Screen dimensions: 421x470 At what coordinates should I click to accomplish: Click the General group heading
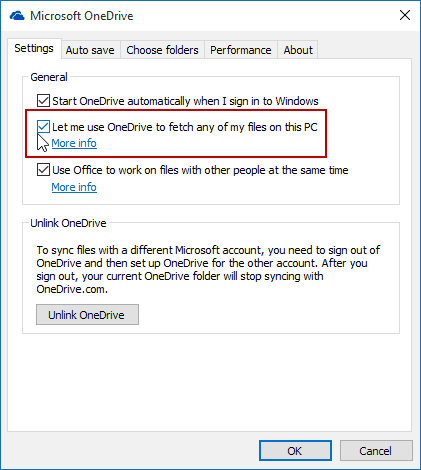[49, 77]
